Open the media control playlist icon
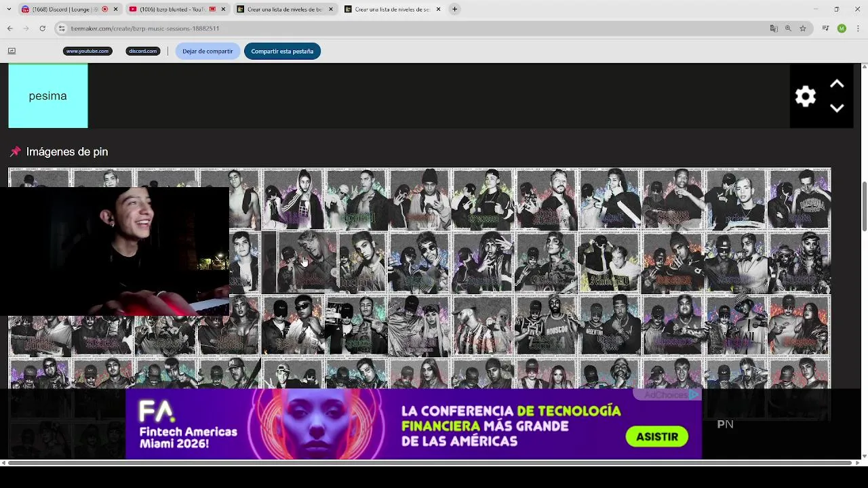 pos(825,28)
